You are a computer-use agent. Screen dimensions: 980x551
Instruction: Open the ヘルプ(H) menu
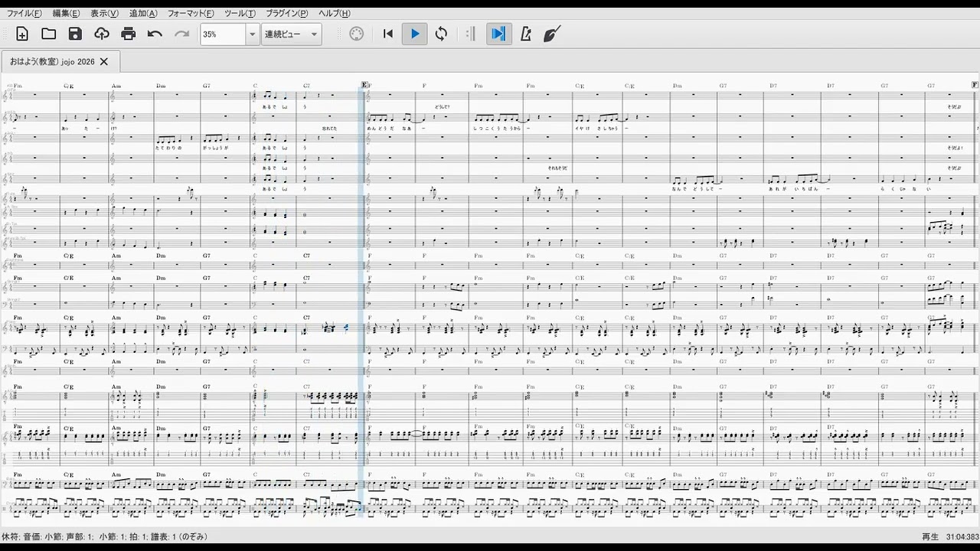pos(334,13)
